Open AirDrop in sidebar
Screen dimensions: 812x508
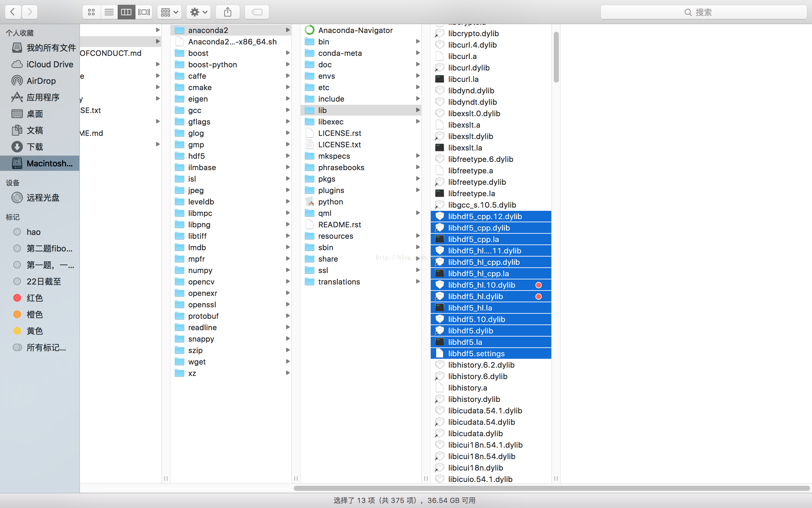pyautogui.click(x=40, y=81)
